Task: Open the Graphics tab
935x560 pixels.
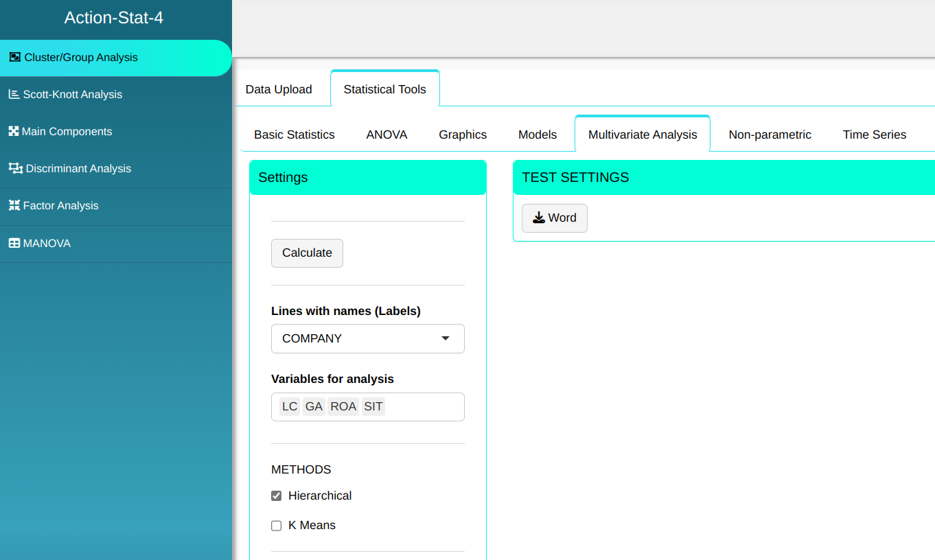Action: (463, 135)
